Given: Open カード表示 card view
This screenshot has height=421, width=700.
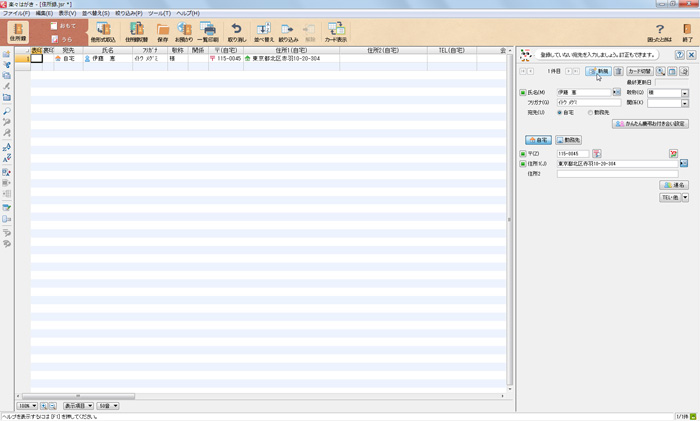Looking at the screenshot, I should [x=336, y=32].
